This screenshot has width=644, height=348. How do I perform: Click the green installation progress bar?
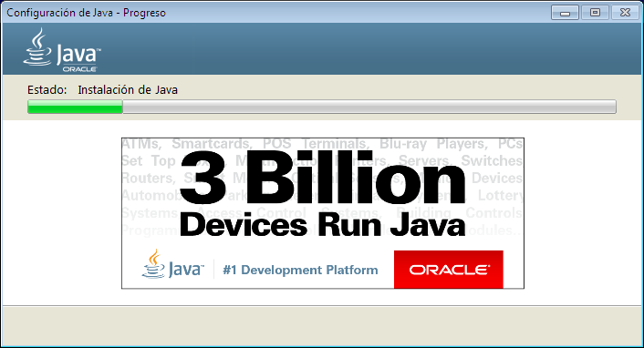point(322,107)
